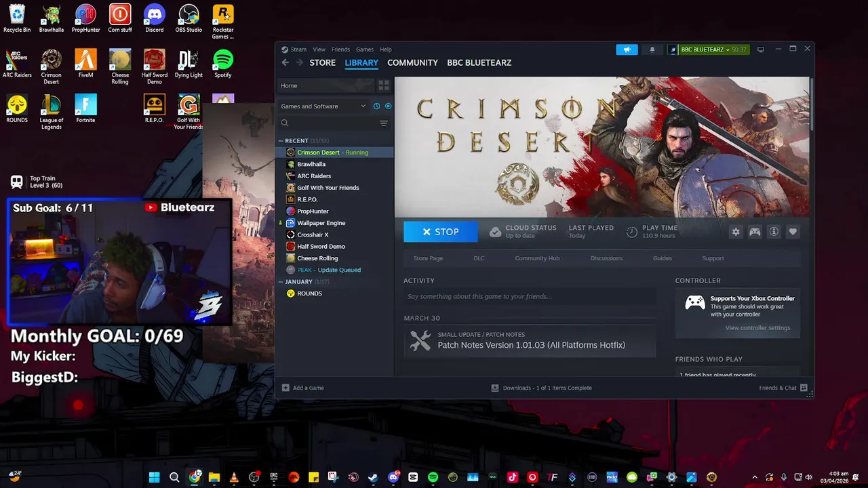Viewport: 868px width, 488px height.
Task: Click Add a Game button
Action: click(303, 388)
